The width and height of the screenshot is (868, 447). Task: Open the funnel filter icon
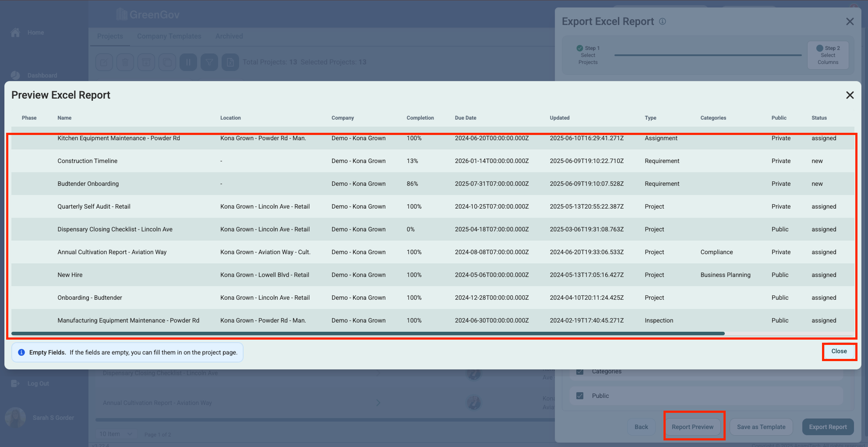[209, 62]
